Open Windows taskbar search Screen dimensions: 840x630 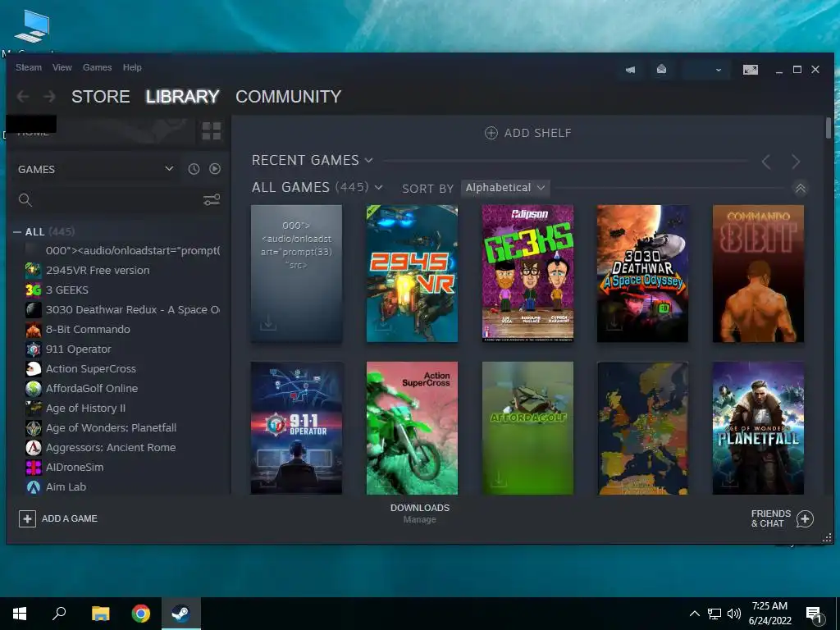point(59,614)
